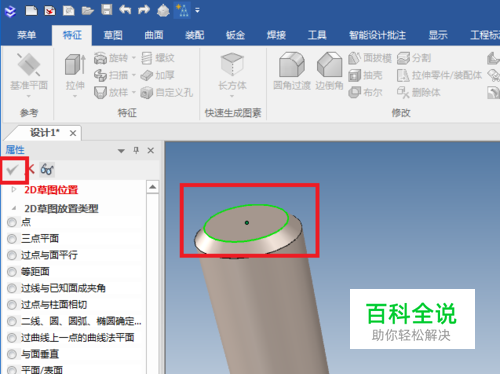The width and height of the screenshot is (500, 374).
Task: Close the 属性 properties panel
Action: 151,151
